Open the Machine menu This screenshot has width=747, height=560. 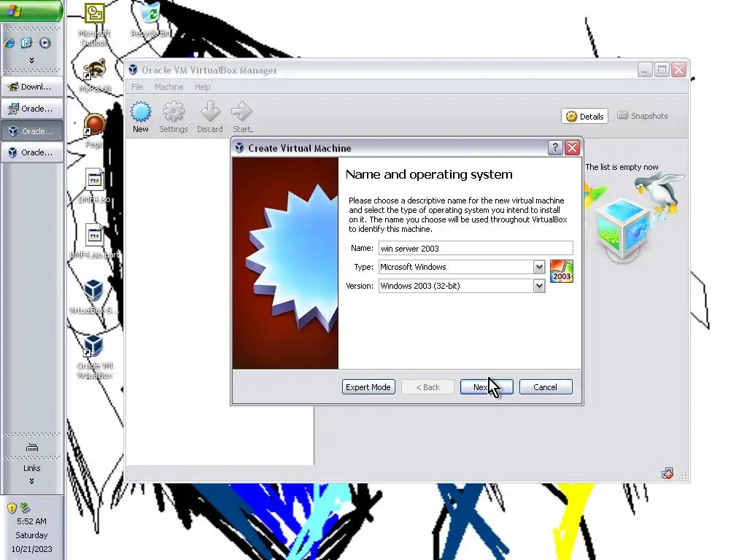pos(169,87)
